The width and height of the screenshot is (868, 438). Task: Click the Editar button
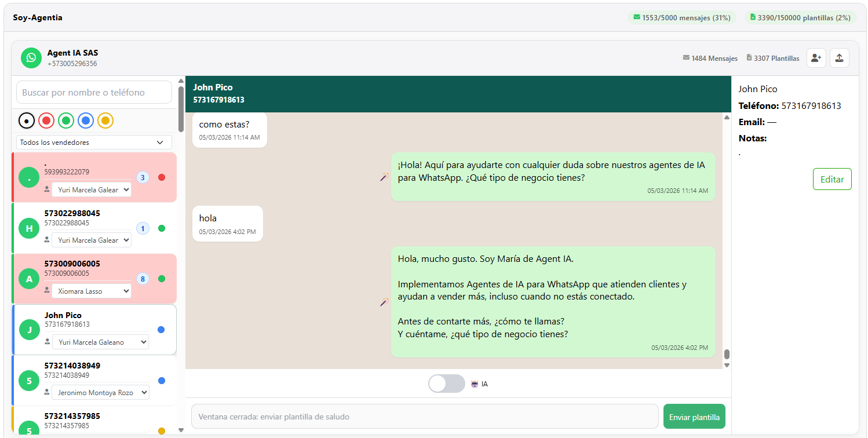(x=832, y=179)
